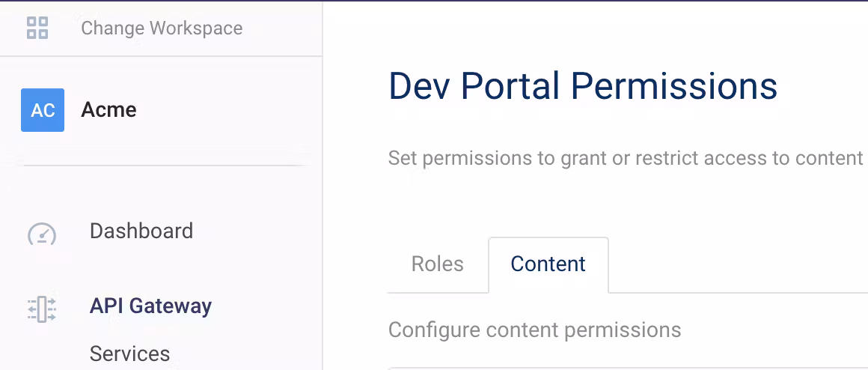Click the divider line below Acme

tap(164, 165)
